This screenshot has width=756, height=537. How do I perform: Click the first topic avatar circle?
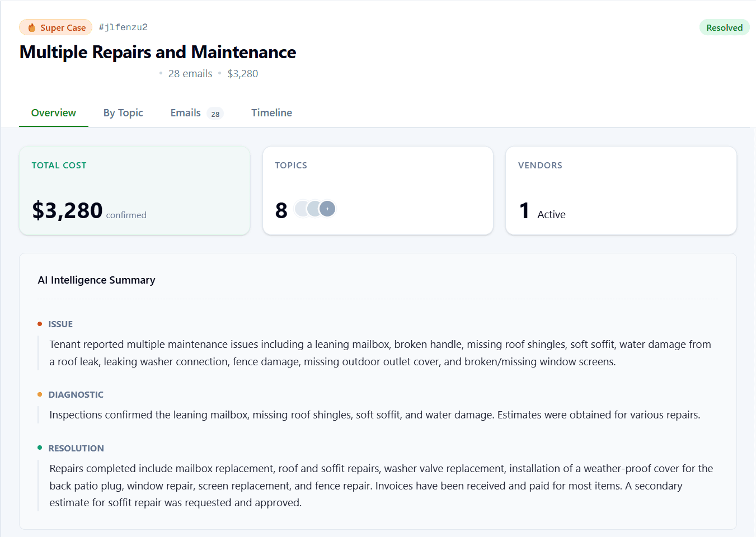[302, 209]
